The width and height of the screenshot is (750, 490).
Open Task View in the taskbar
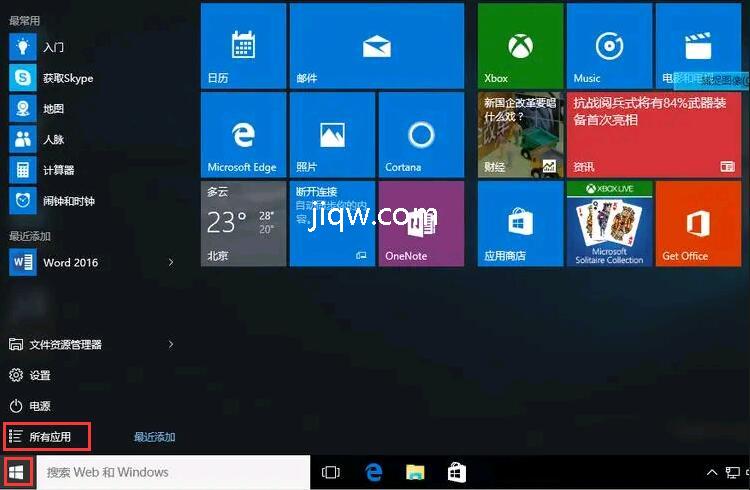(x=331, y=472)
